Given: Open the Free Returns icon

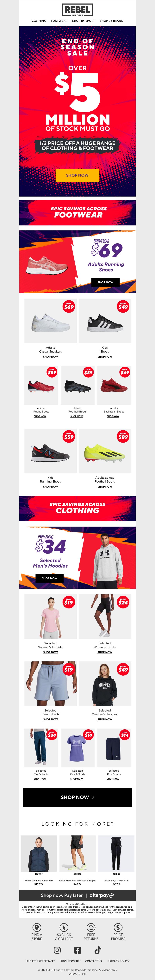Looking at the screenshot, I should (91, 927).
